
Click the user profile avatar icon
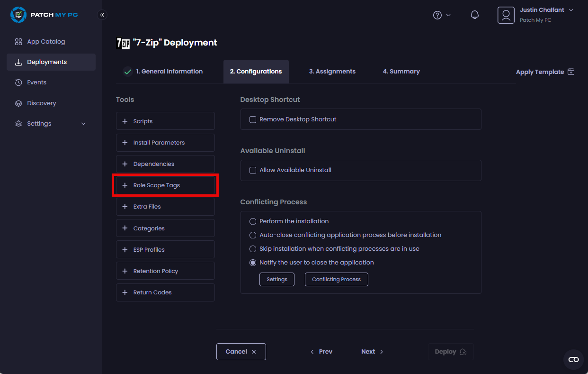[x=506, y=15]
